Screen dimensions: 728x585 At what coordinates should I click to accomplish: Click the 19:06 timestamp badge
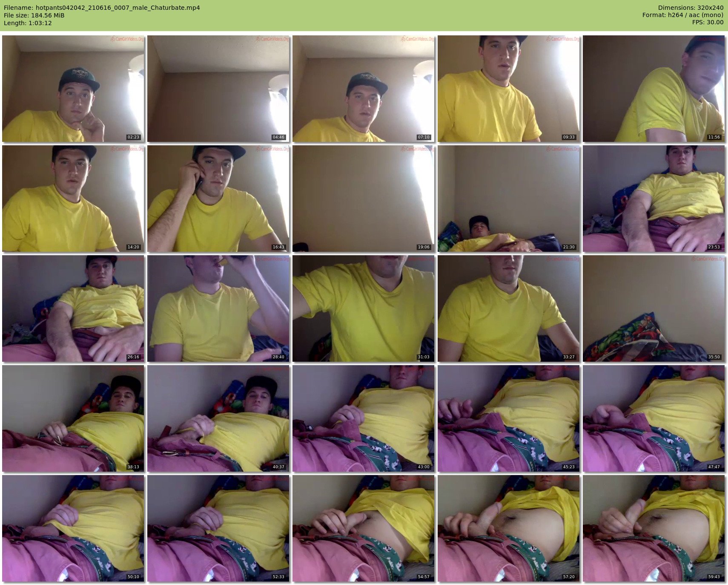[424, 247]
